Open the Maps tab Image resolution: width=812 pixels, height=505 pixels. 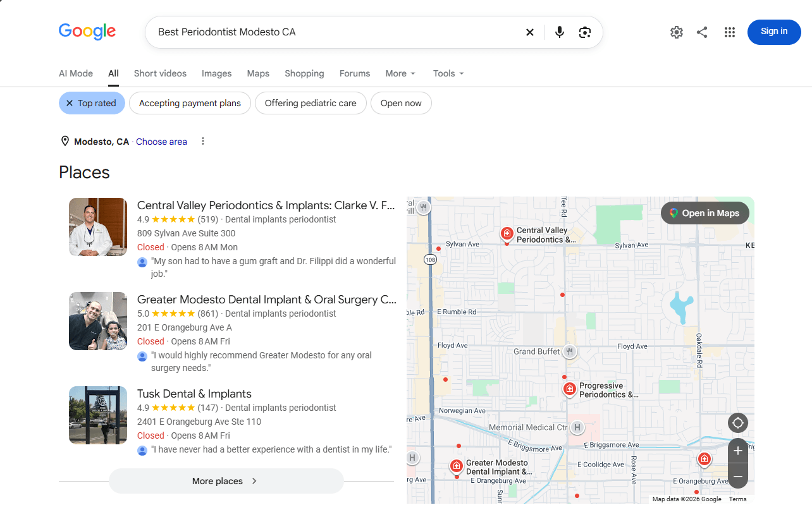tap(258, 73)
